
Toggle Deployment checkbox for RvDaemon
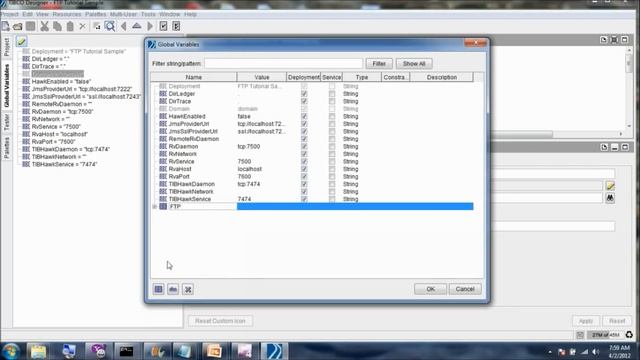(304, 147)
